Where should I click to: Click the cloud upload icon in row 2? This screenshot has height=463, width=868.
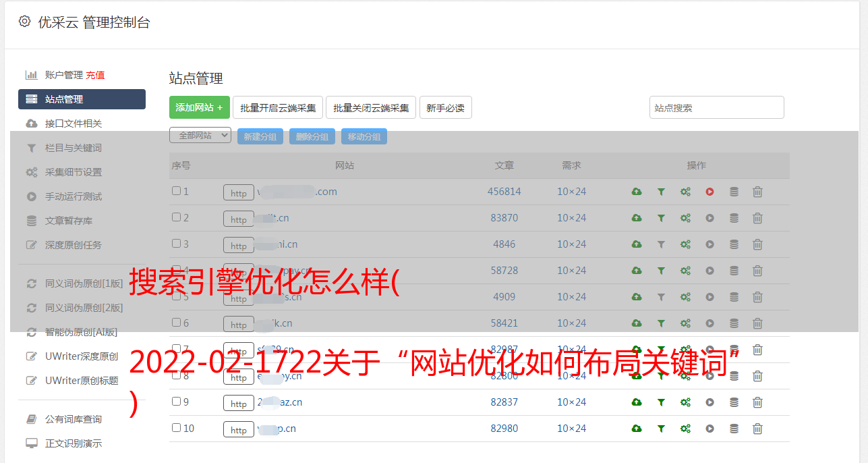(x=637, y=218)
